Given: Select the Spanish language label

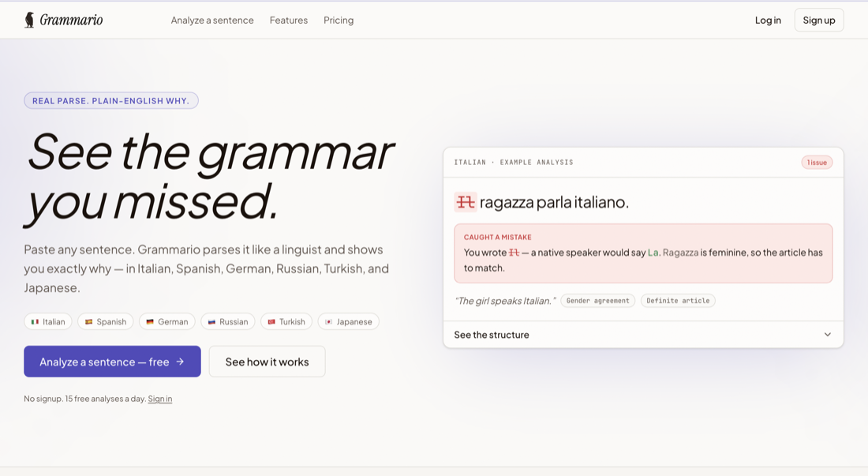Looking at the screenshot, I should click(x=111, y=321).
